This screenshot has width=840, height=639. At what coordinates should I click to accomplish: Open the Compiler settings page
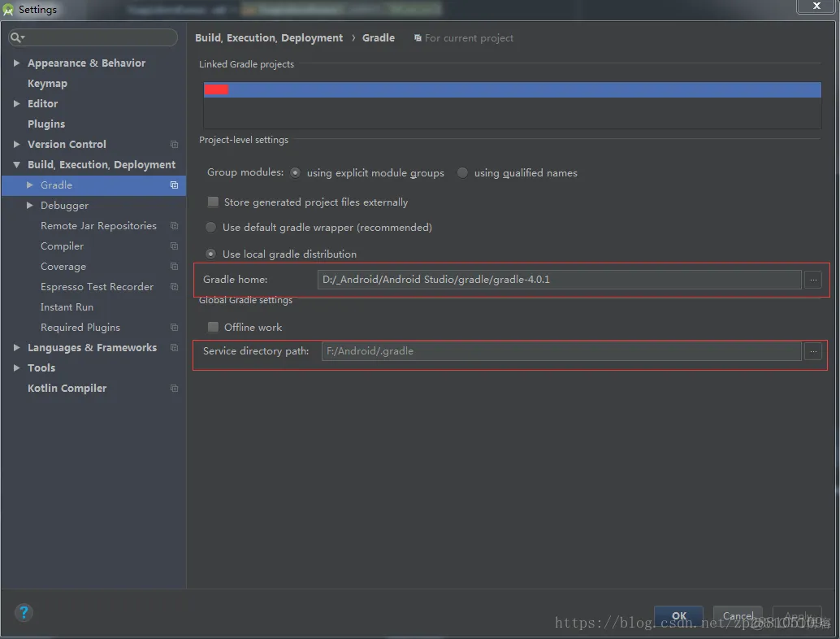[x=62, y=246]
